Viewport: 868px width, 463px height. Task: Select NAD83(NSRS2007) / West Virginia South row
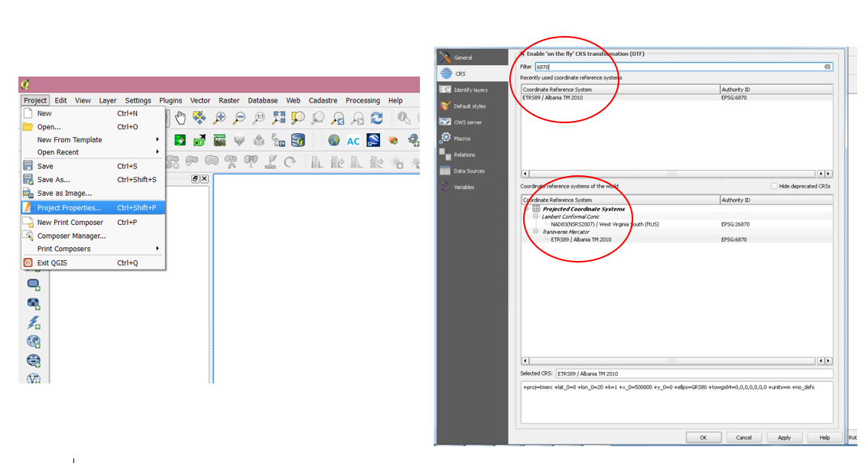(677, 224)
